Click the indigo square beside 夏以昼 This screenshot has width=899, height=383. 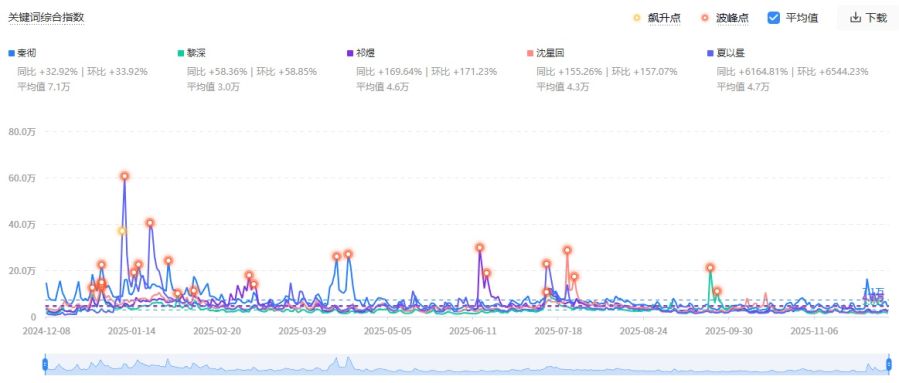tap(710, 53)
